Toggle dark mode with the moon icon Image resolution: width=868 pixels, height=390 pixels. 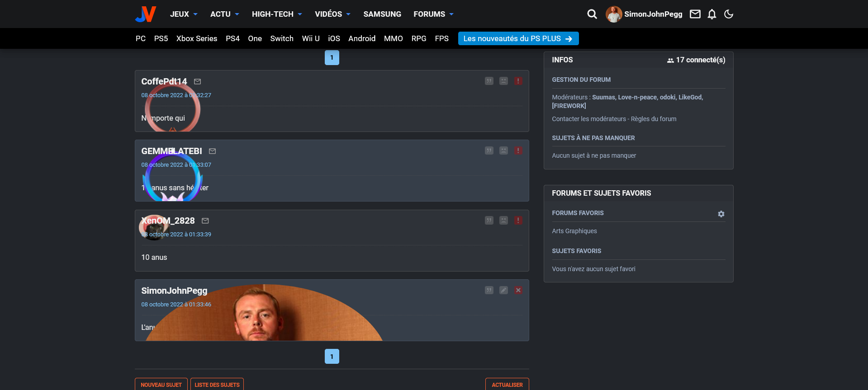pos(728,14)
